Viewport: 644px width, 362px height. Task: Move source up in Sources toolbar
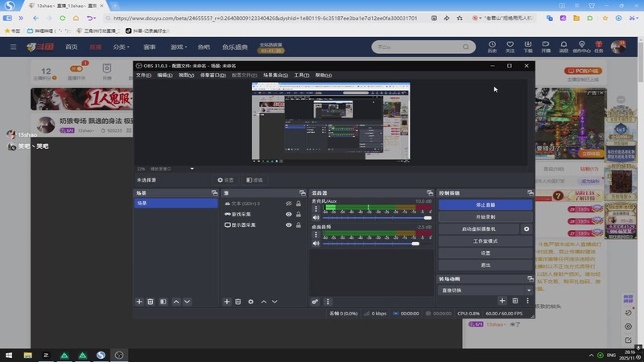tap(264, 302)
